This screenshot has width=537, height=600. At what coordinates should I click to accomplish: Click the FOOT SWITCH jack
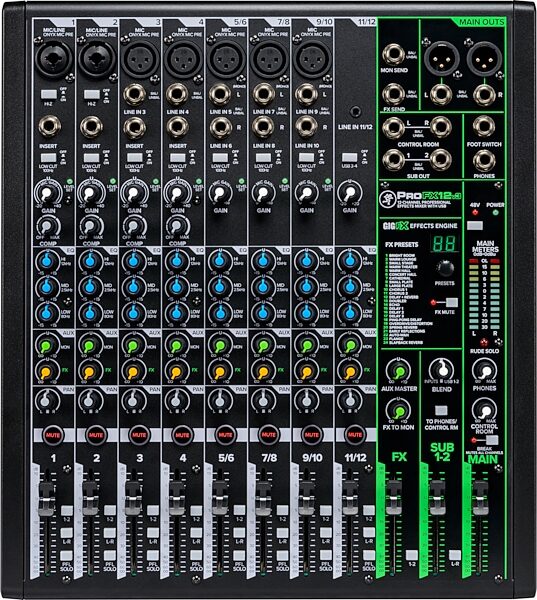[484, 127]
